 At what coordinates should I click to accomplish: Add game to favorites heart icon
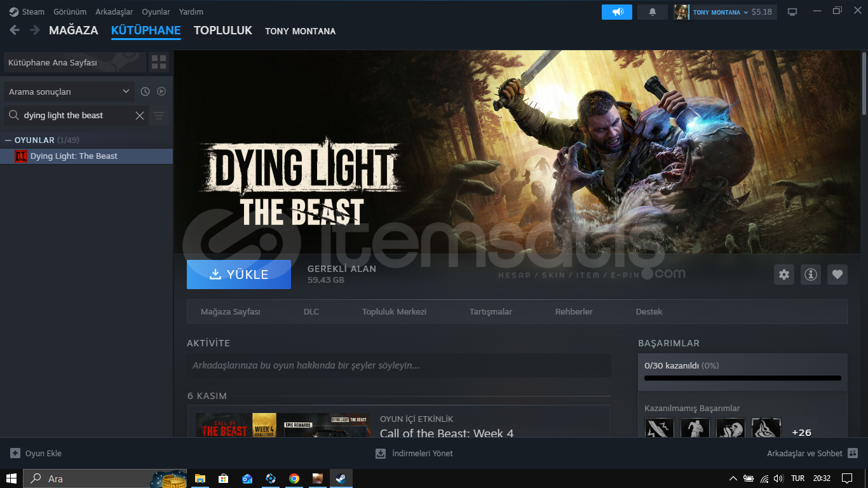pyautogui.click(x=837, y=274)
